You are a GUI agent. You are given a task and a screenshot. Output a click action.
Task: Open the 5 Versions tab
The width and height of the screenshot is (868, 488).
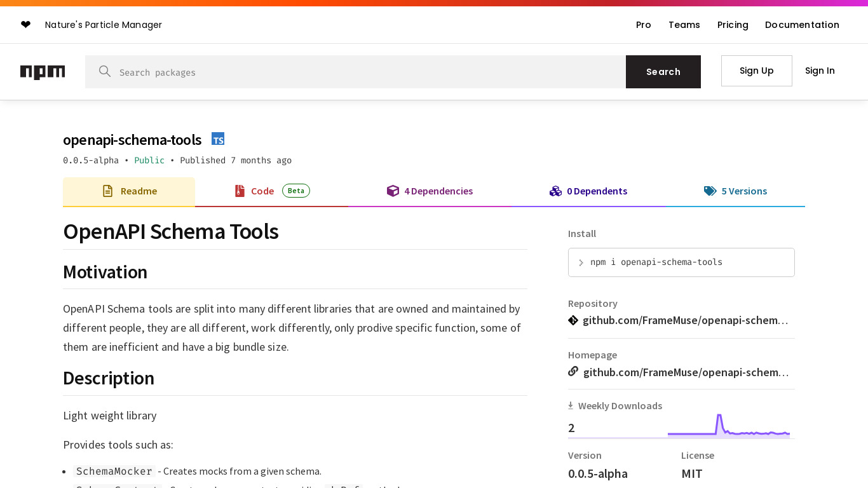pyautogui.click(x=735, y=191)
